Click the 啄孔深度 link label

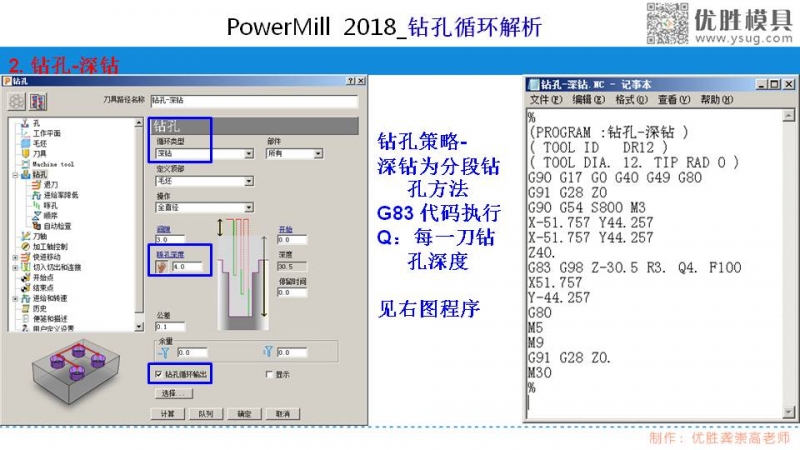click(x=170, y=255)
